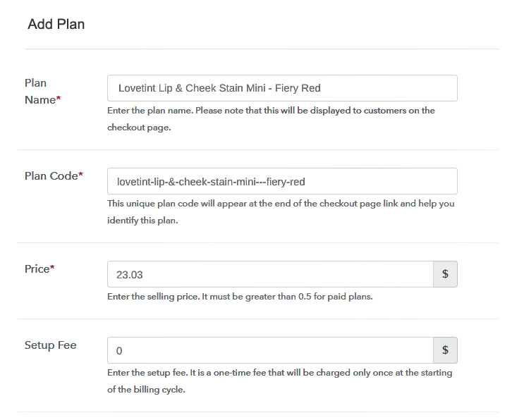Image resolution: width=512 pixels, height=420 pixels.
Task: Click the Price label
Action: click(39, 269)
